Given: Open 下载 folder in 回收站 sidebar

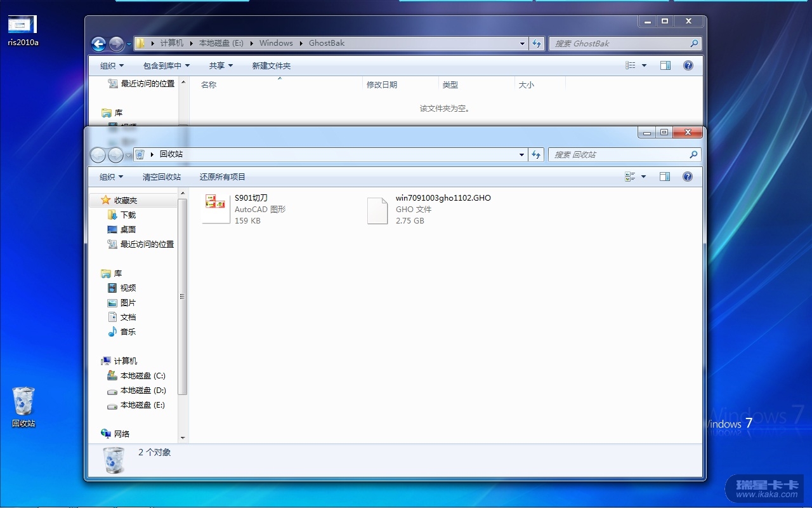Looking at the screenshot, I should click(x=122, y=215).
